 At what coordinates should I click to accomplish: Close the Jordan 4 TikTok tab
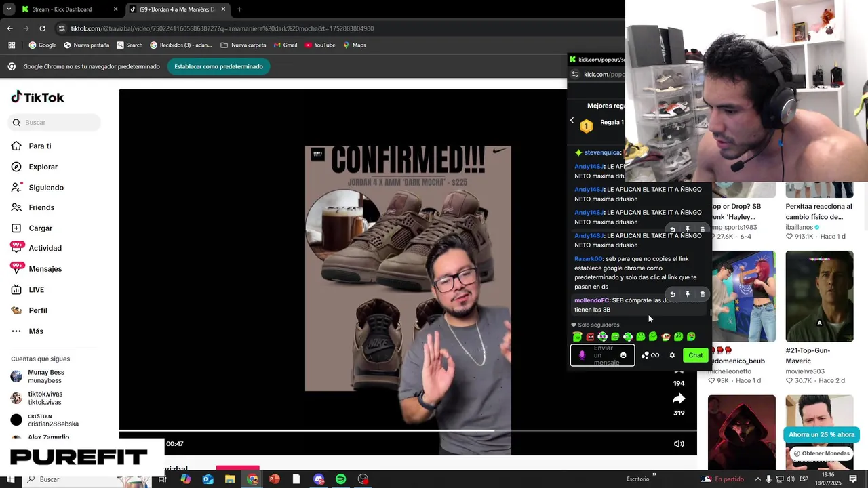[x=223, y=9]
